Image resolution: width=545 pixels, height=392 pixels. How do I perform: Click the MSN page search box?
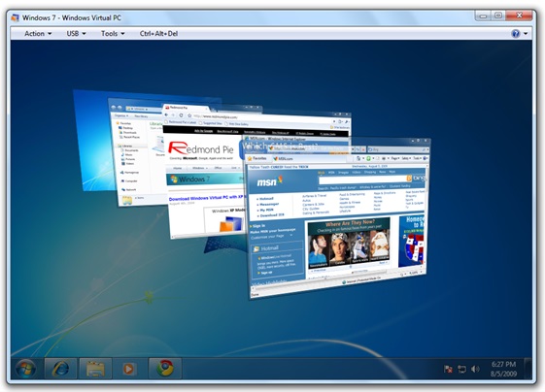tap(362, 180)
